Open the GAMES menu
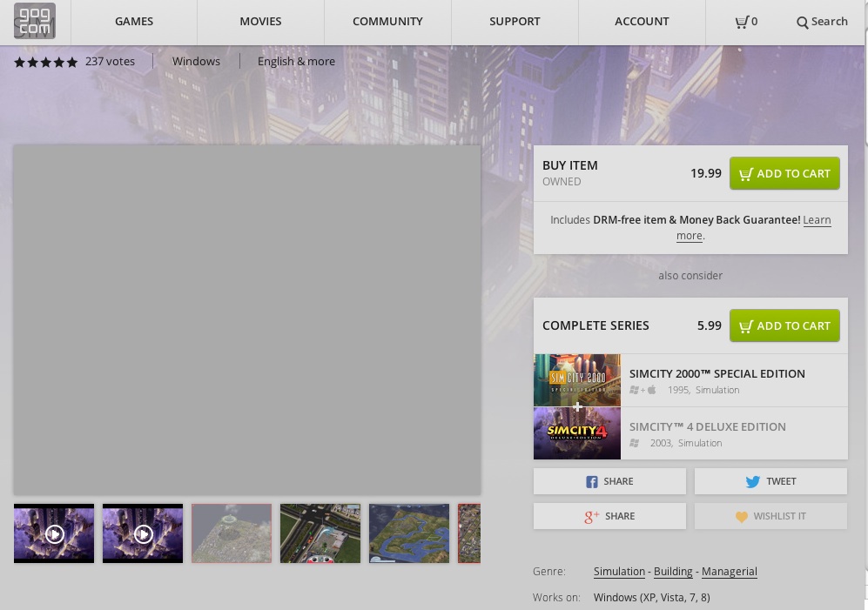 (134, 22)
